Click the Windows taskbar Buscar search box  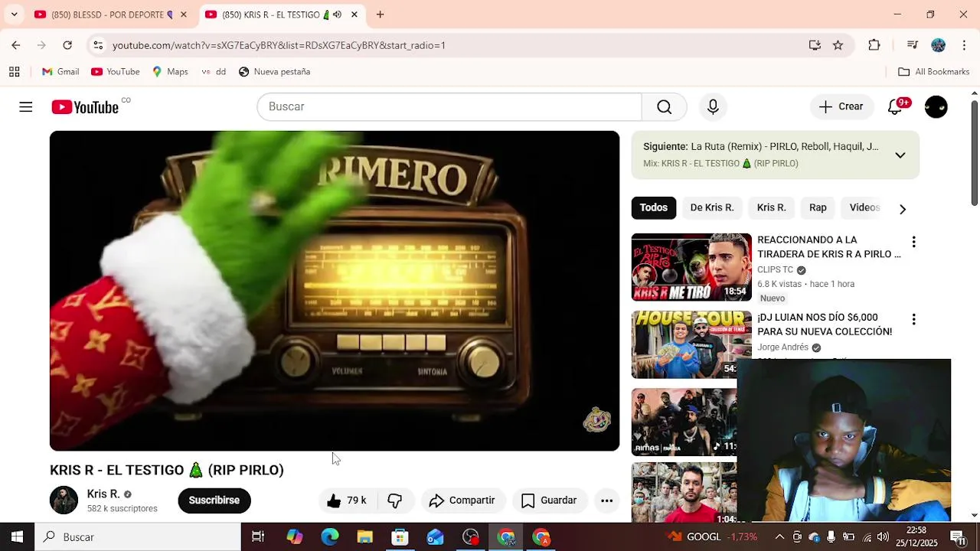pyautogui.click(x=138, y=537)
